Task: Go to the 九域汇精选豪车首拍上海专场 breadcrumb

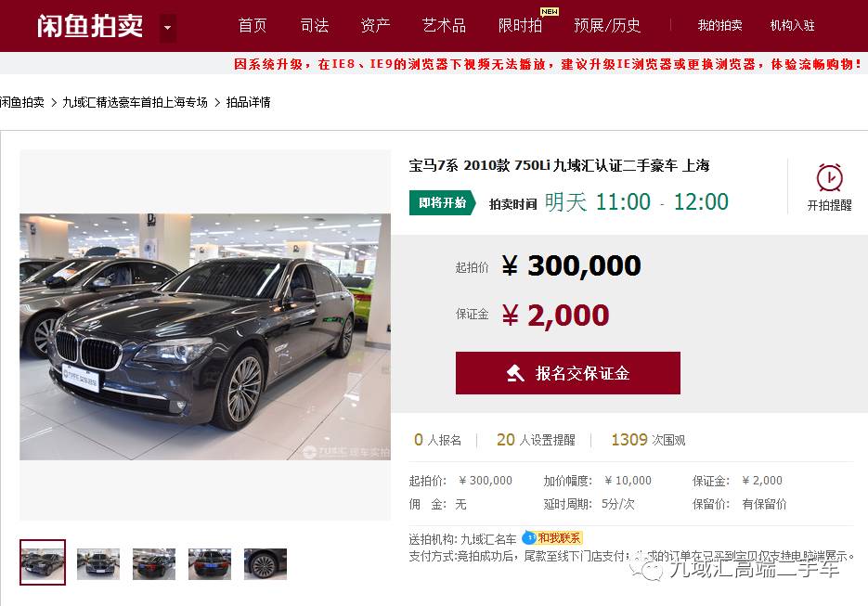Action: (x=135, y=102)
